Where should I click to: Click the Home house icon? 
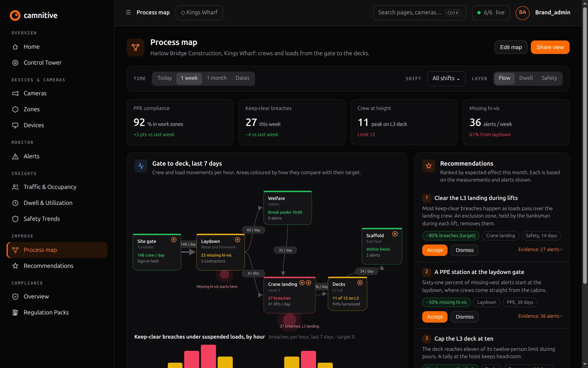click(x=15, y=47)
